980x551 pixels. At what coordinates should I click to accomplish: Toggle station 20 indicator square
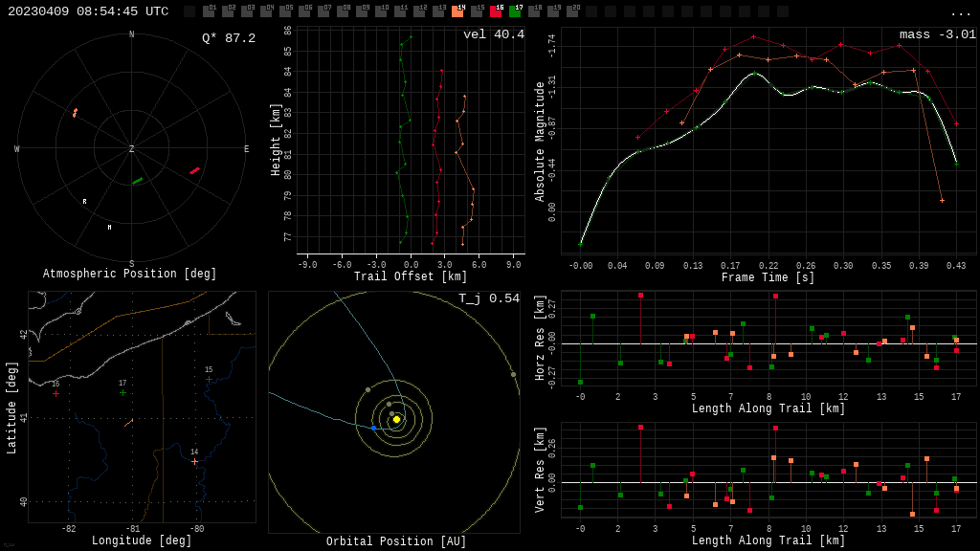pos(572,11)
